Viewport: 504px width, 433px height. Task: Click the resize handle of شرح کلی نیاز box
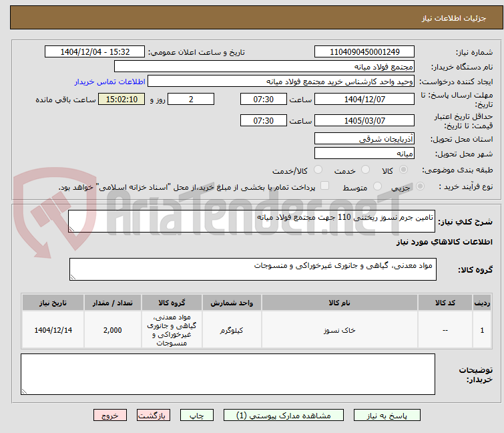(71, 229)
